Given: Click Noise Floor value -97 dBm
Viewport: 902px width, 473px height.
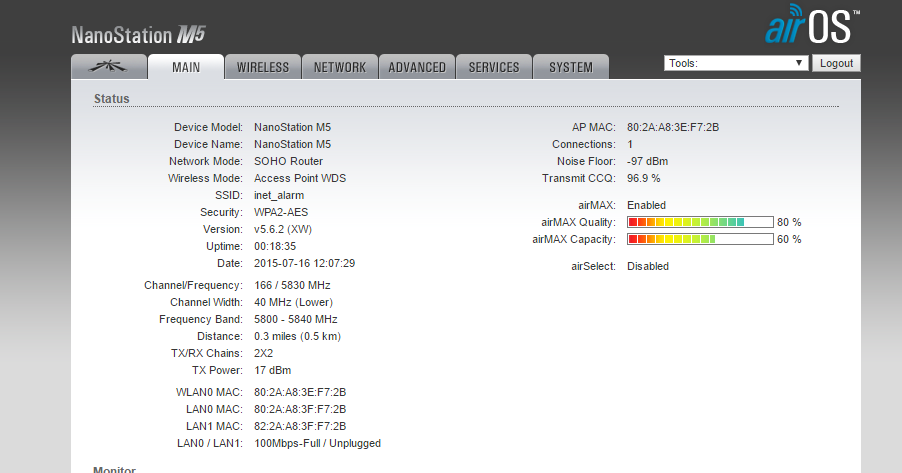Looking at the screenshot, I should 648,161.
